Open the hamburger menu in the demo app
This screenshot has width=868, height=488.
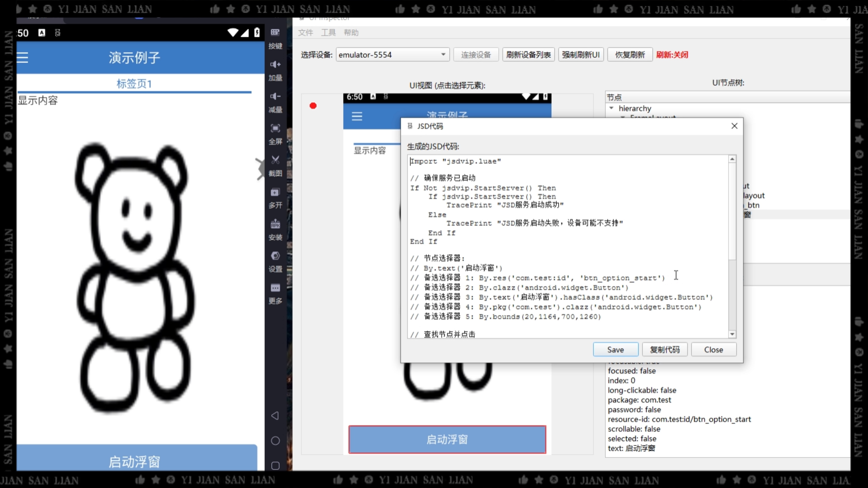[x=22, y=58]
